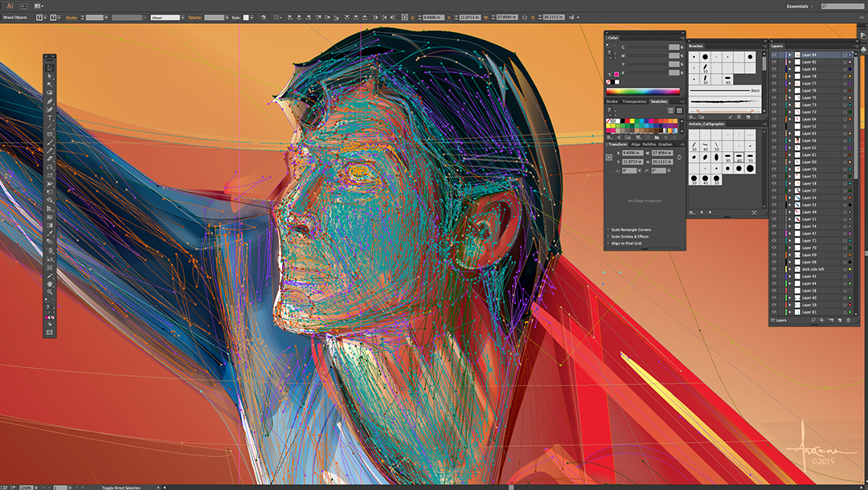This screenshot has width=868, height=490.
Task: Click previous library arrow in Artistic_Calligraphic panel
Action: 702,212
